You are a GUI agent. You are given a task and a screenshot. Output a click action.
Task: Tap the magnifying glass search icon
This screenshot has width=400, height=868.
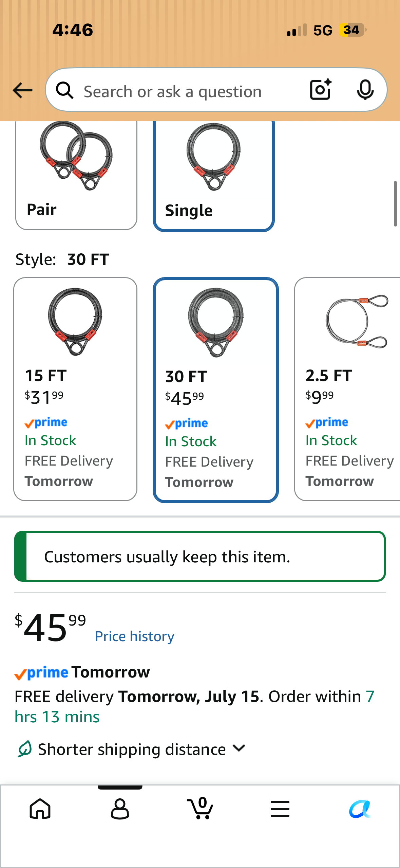pyautogui.click(x=64, y=90)
